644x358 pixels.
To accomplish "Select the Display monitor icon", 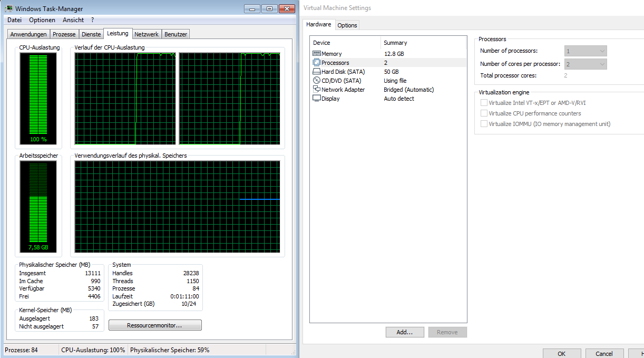I will (x=316, y=99).
